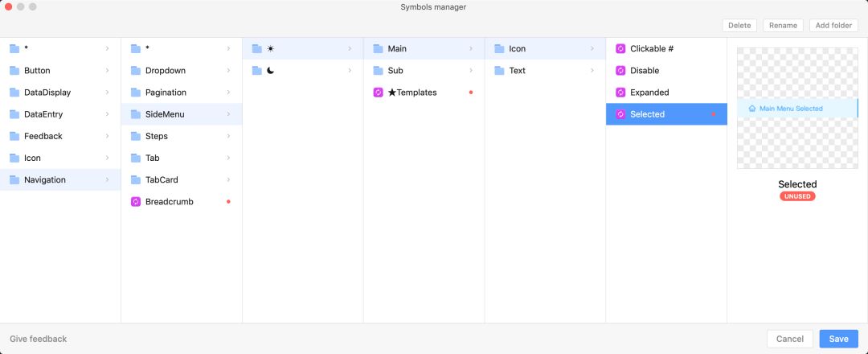Open the Text folder
868x354 pixels.
(518, 71)
